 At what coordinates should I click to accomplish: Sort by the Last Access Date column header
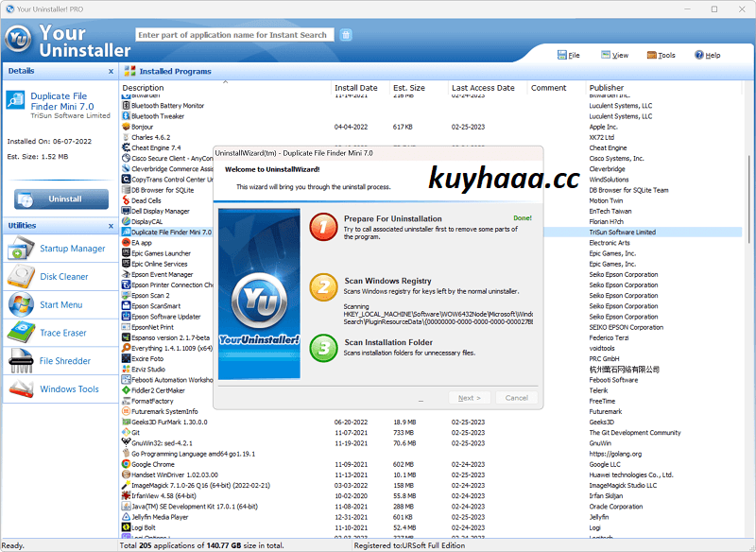pos(489,88)
